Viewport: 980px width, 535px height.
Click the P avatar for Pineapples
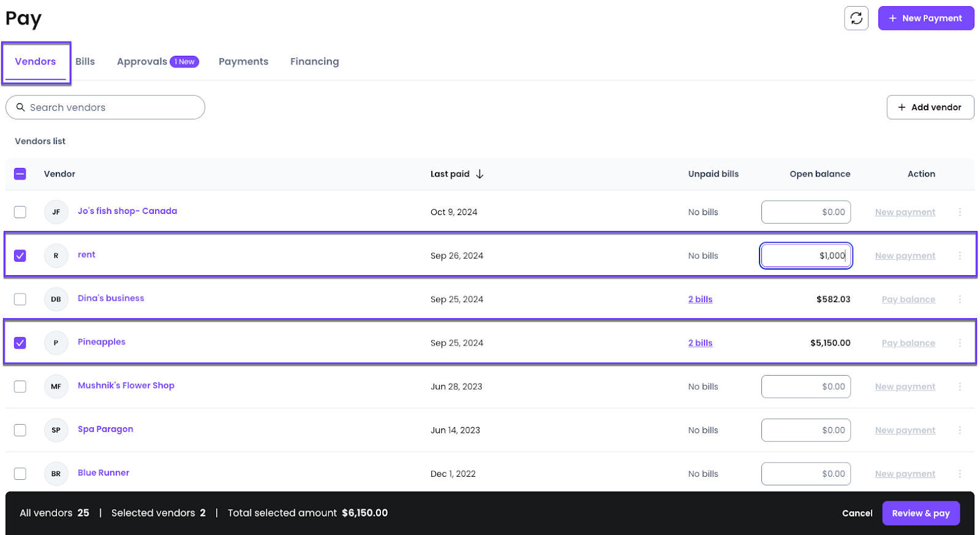point(56,343)
